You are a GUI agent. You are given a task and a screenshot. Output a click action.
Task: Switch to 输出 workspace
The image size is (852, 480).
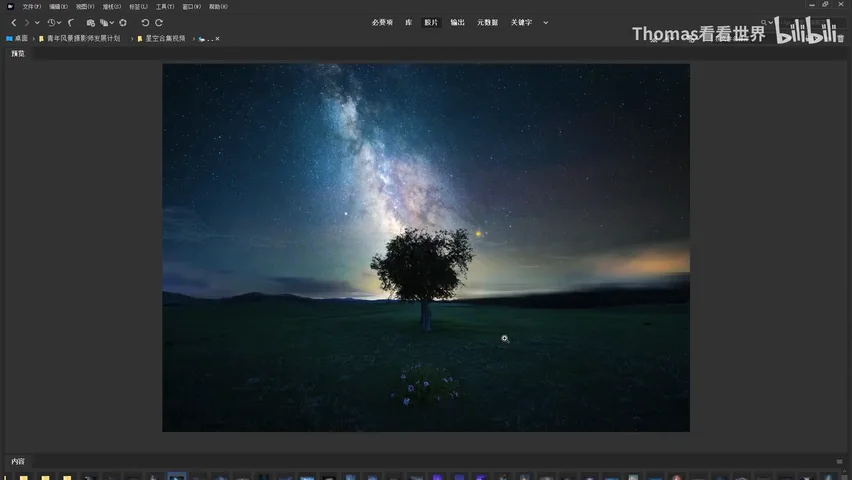point(457,22)
